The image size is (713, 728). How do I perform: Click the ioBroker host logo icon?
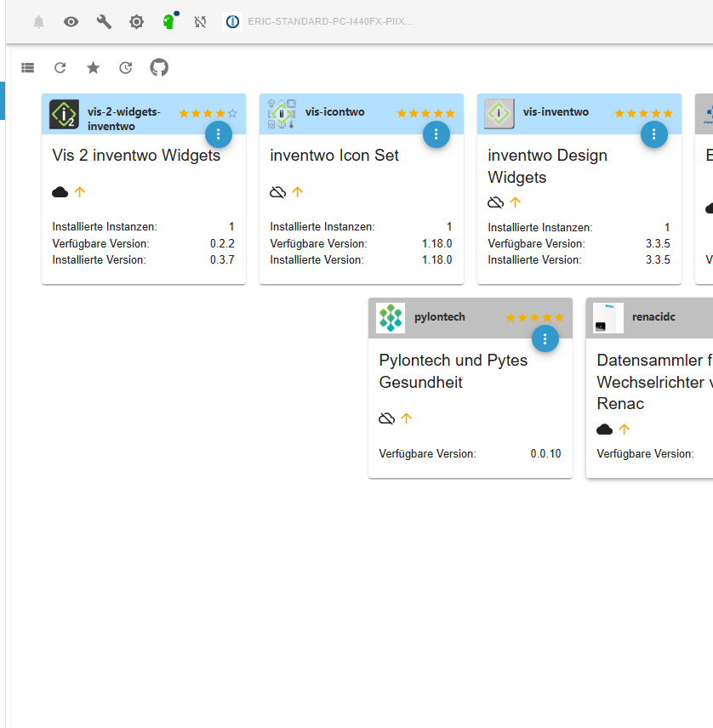coord(232,22)
